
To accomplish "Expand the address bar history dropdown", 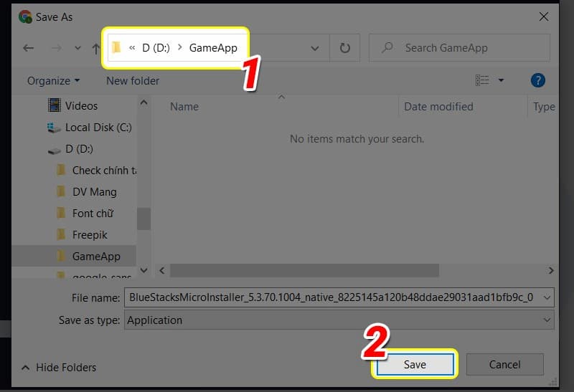I will tap(315, 48).
